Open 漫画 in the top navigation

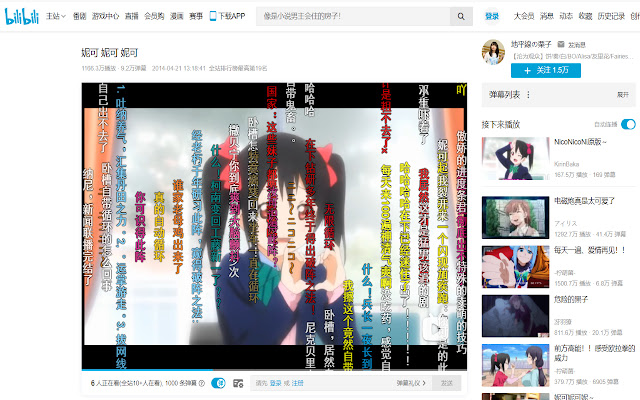[x=176, y=16]
